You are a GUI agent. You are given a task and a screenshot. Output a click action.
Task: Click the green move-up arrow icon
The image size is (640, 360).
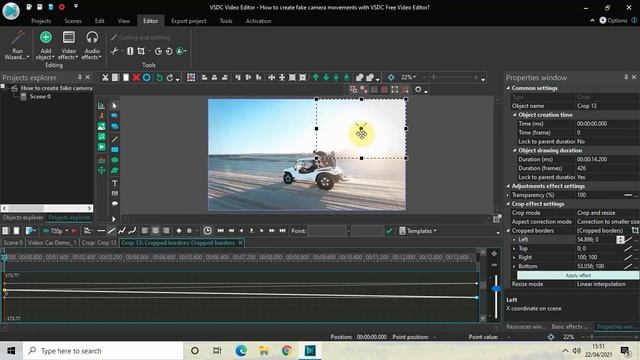(x=316, y=77)
